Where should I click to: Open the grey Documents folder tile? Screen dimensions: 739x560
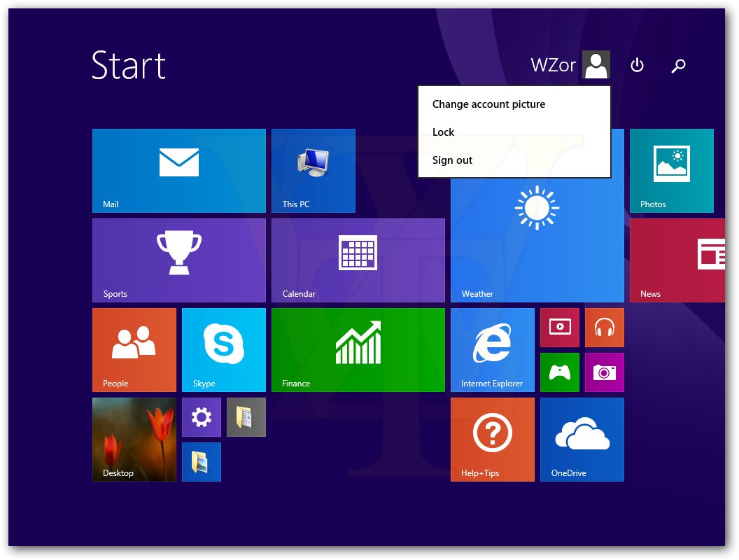click(x=246, y=417)
